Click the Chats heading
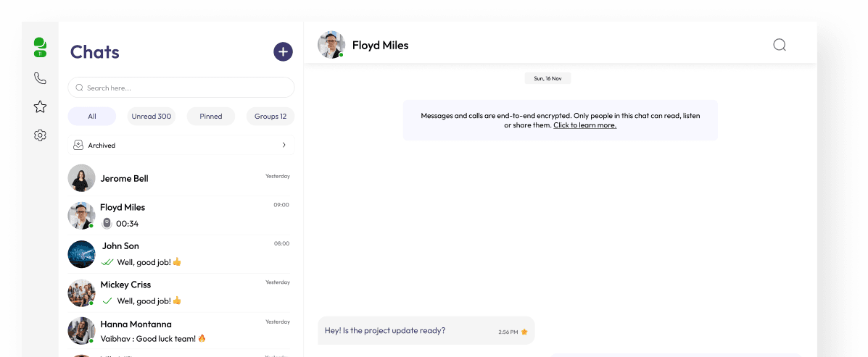 (x=95, y=52)
